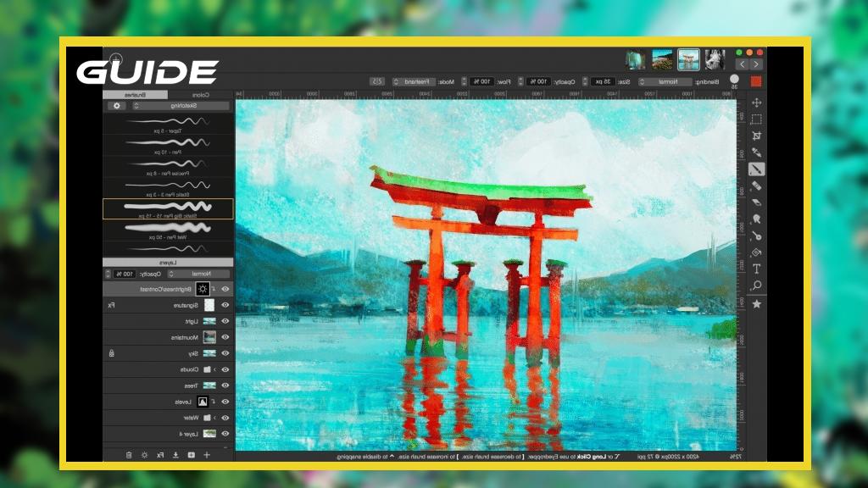The width and height of the screenshot is (868, 488).
Task: Toggle visibility of the Mountains layer
Action: 225,337
